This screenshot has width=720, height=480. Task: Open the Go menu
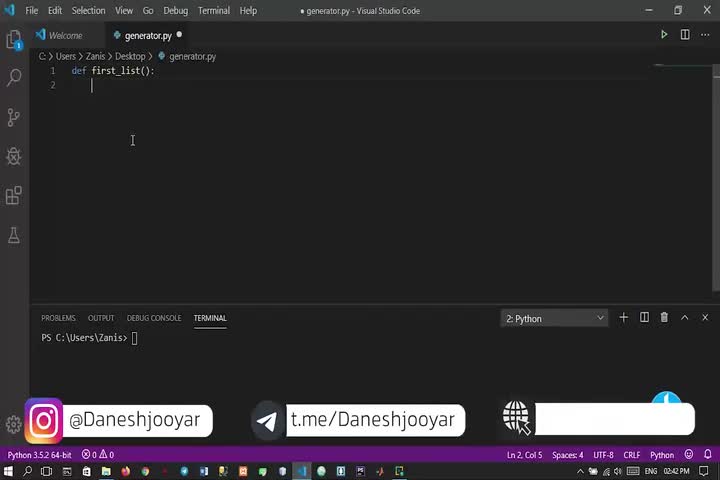[148, 11]
